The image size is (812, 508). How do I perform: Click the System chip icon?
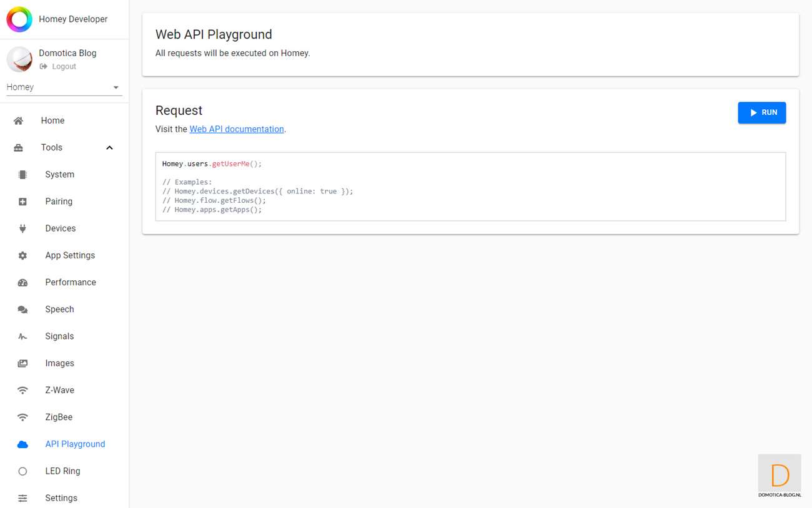click(x=22, y=175)
